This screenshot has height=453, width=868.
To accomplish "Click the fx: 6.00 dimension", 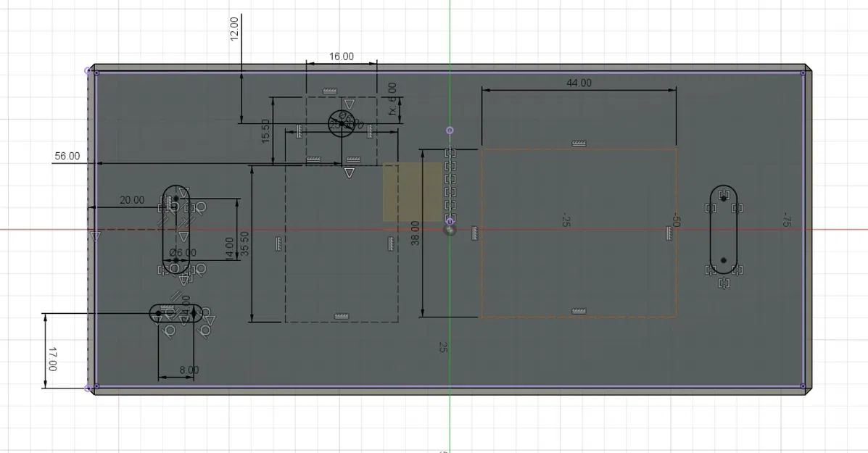I will click(x=392, y=99).
